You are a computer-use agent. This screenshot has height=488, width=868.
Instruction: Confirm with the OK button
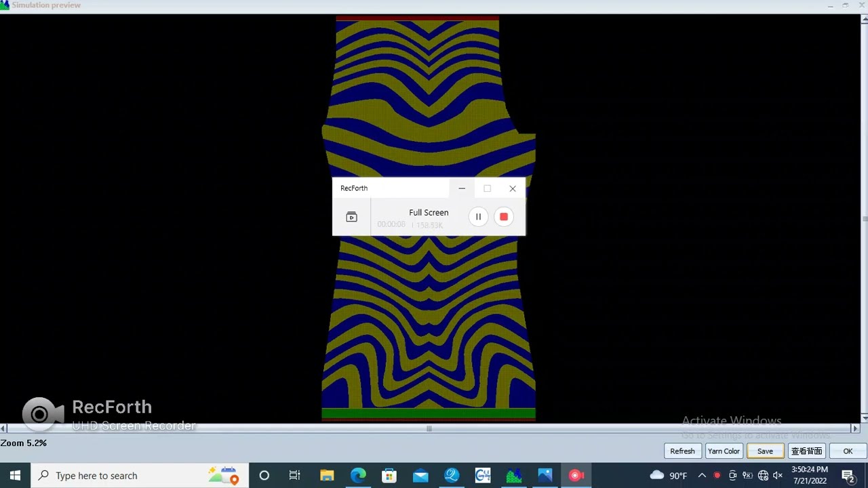tap(848, 451)
